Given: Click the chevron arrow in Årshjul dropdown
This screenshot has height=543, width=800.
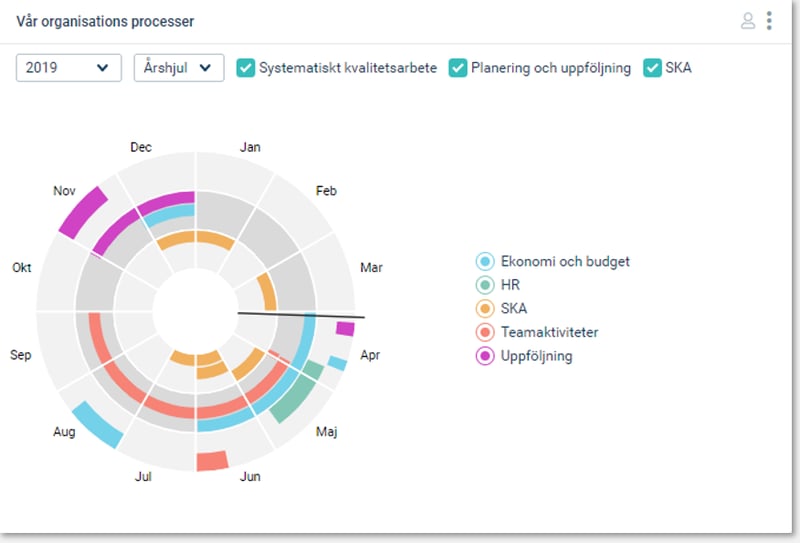Looking at the screenshot, I should 205,68.
